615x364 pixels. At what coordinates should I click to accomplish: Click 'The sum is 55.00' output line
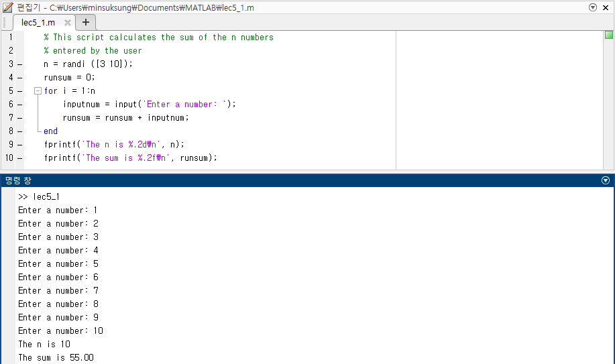coord(56,358)
